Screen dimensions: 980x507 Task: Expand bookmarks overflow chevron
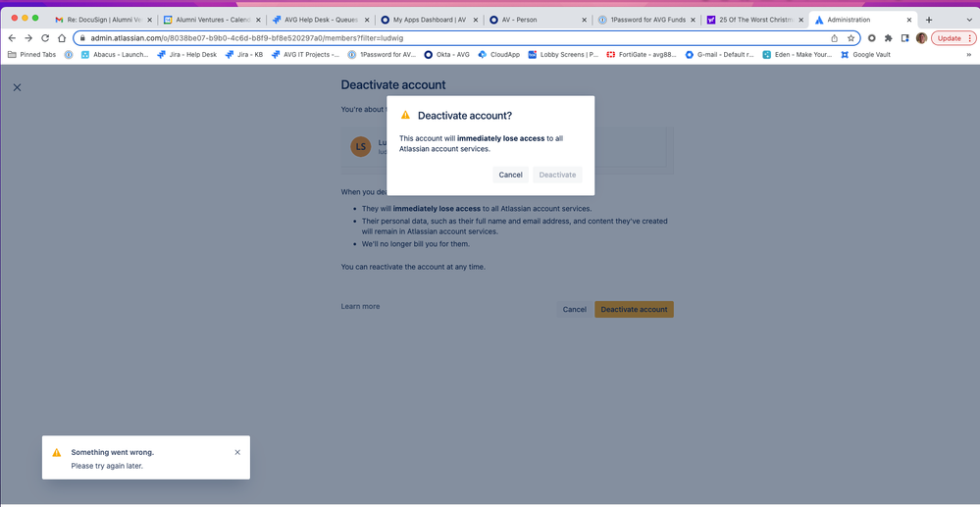[969, 54]
